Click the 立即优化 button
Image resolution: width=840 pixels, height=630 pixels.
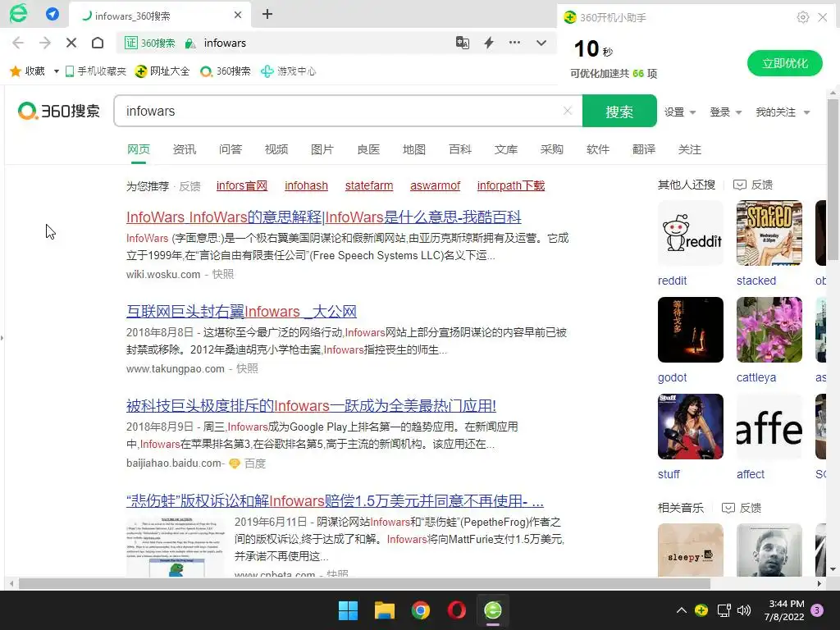785,63
